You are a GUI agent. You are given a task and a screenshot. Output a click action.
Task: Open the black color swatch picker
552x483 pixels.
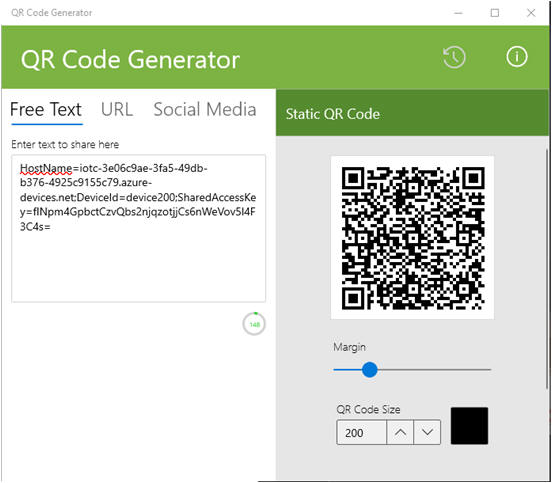(469, 426)
